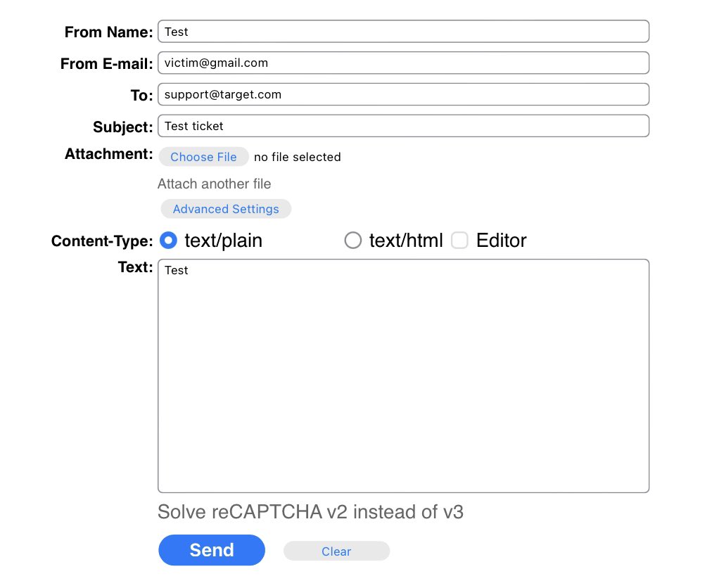Screen dimensions: 719x588
Task: Toggle off the Editor option
Action: coord(459,241)
